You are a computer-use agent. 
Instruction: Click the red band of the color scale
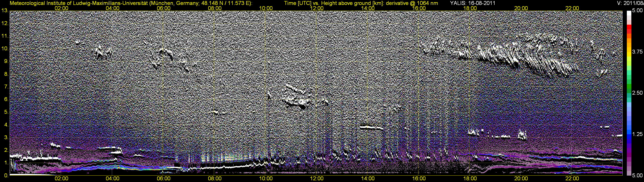[x=629, y=27]
